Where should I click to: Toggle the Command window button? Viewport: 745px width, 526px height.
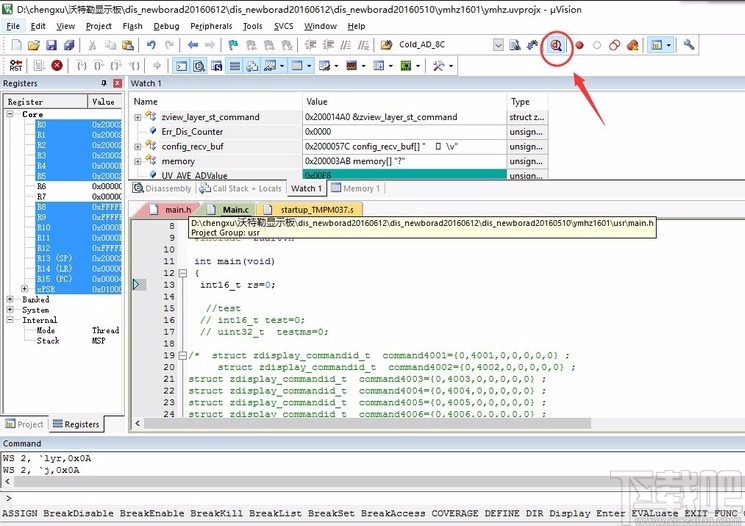pyautogui.click(x=181, y=66)
